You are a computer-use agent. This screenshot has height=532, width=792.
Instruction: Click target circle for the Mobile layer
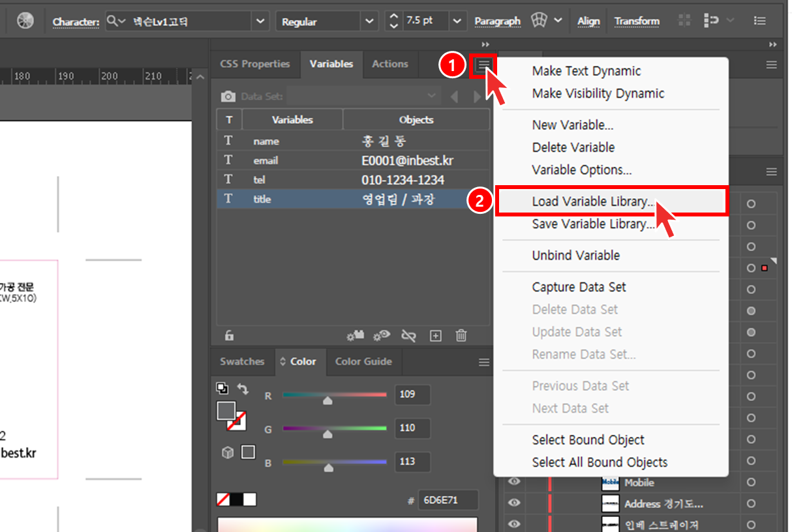click(x=751, y=482)
